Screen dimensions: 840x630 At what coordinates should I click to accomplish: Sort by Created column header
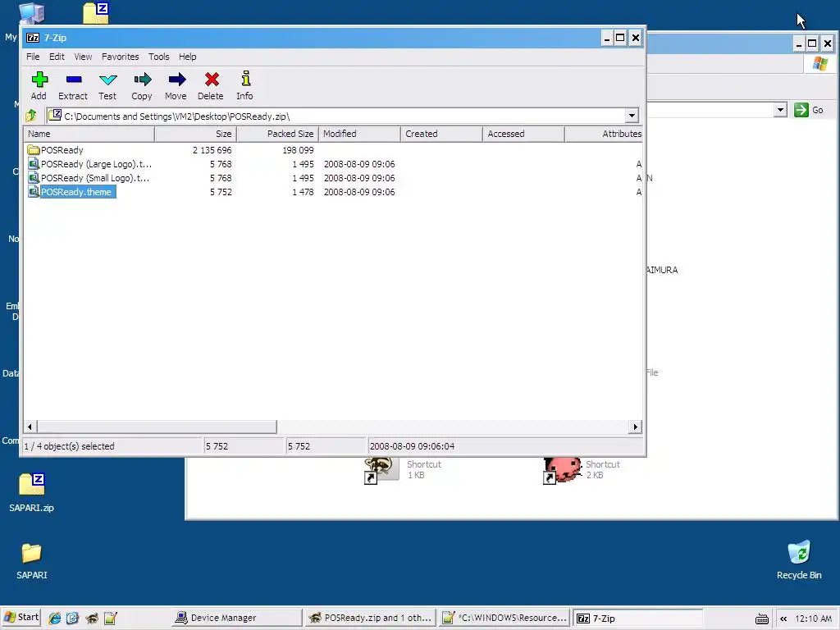point(441,134)
